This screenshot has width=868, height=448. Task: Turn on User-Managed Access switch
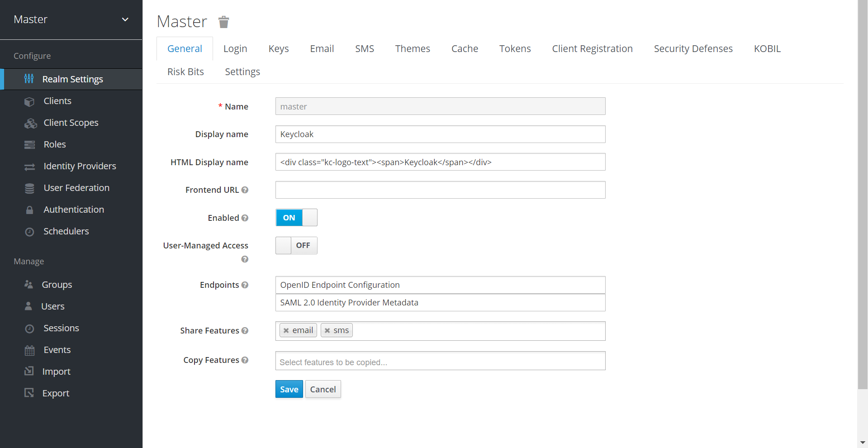point(296,245)
